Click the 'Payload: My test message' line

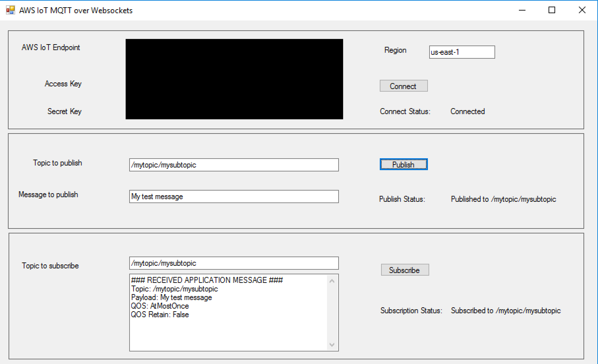pos(171,297)
